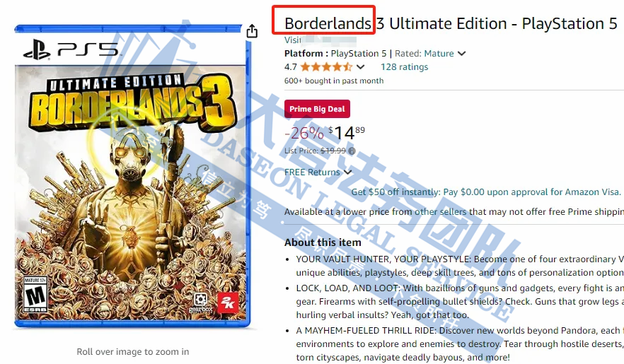Image resolution: width=624 pixels, height=364 pixels.
Task: Click the PS5 logo on game cover
Action: pyautogui.click(x=71, y=49)
